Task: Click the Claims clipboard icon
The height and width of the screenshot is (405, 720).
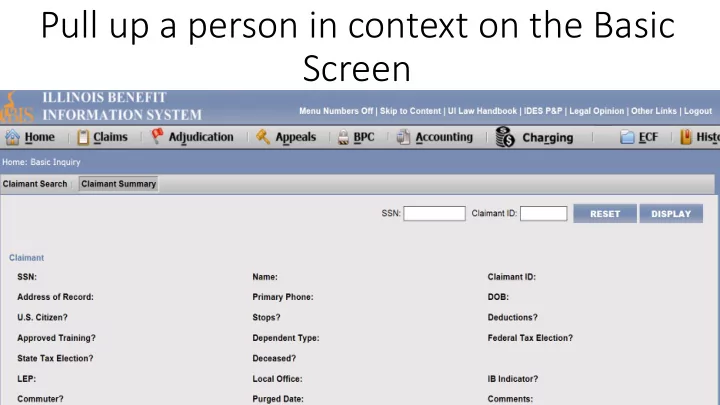Action: click(83, 137)
